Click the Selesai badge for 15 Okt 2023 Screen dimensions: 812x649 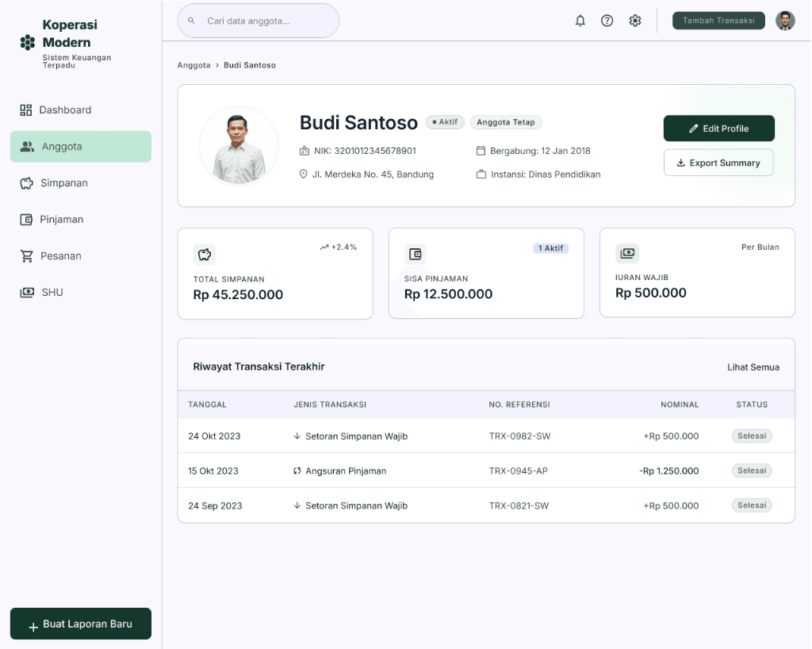coord(752,470)
